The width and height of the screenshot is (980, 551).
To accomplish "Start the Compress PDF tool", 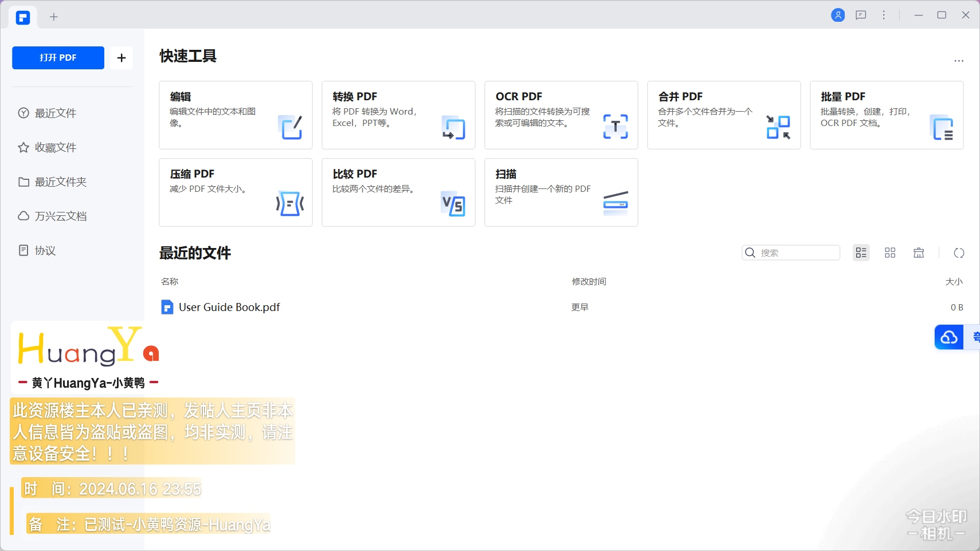I will (x=236, y=192).
